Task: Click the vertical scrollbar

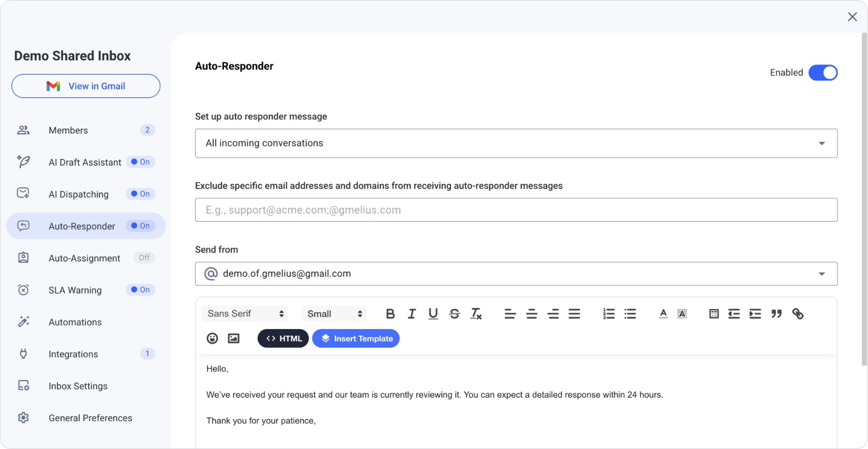Action: point(864,199)
